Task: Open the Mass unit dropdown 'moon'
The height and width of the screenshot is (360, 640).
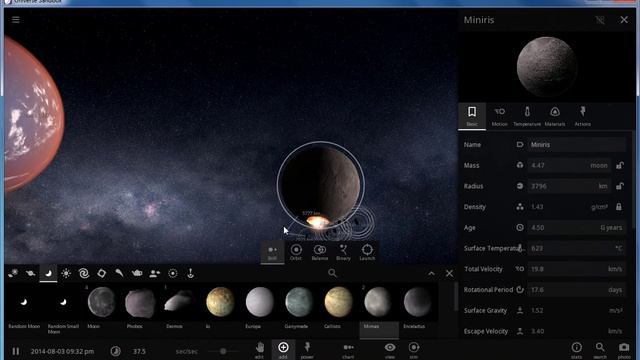Action: click(598, 165)
